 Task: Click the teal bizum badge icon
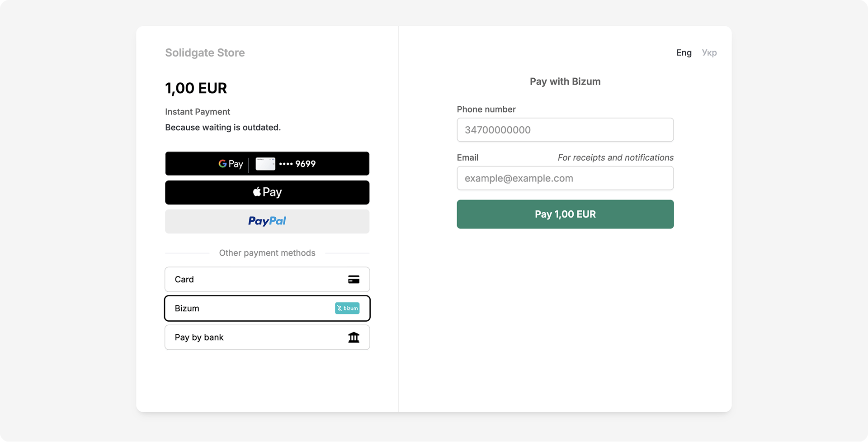(x=347, y=308)
